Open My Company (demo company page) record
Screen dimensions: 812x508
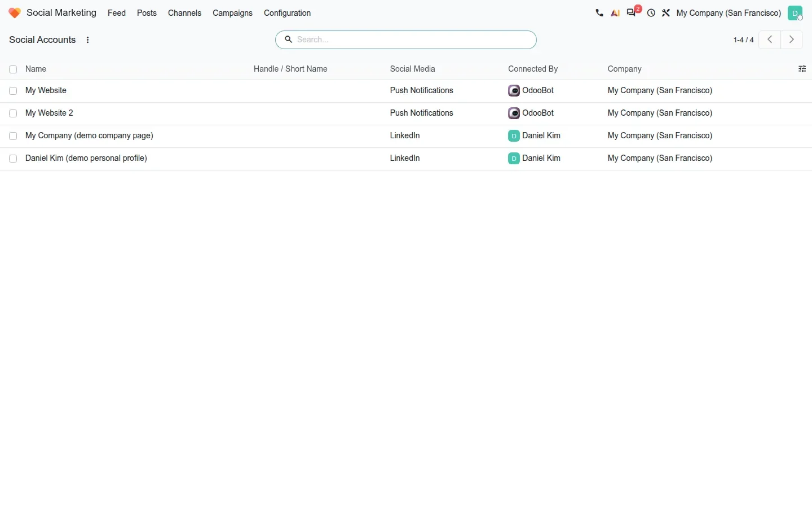click(x=89, y=135)
